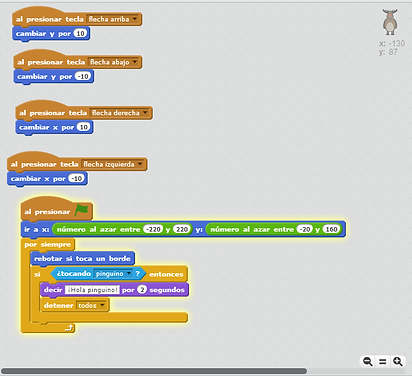Click the x: -130 coordinate readout
The width and height of the screenshot is (412, 376).
(392, 43)
